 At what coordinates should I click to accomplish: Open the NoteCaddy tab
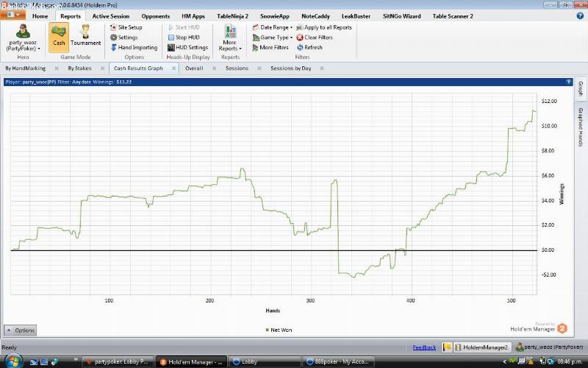[315, 16]
